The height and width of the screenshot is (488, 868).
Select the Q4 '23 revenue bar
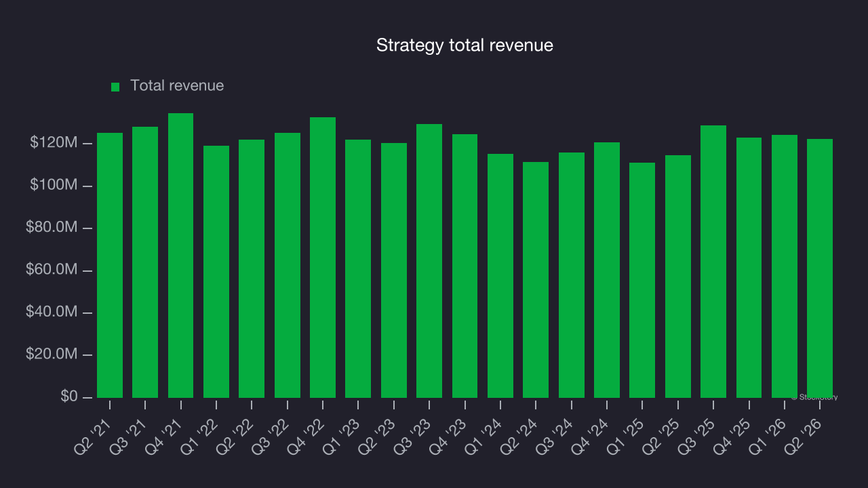pos(465,266)
